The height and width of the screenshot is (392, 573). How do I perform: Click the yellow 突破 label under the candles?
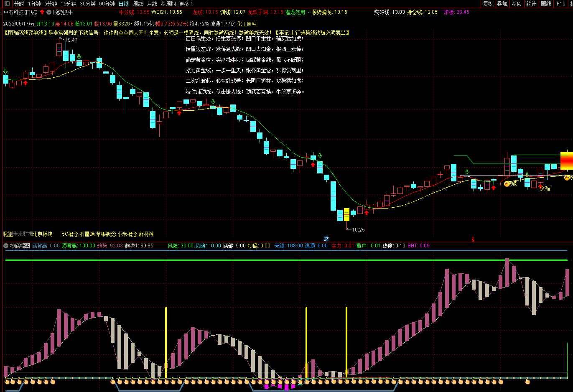[545, 189]
